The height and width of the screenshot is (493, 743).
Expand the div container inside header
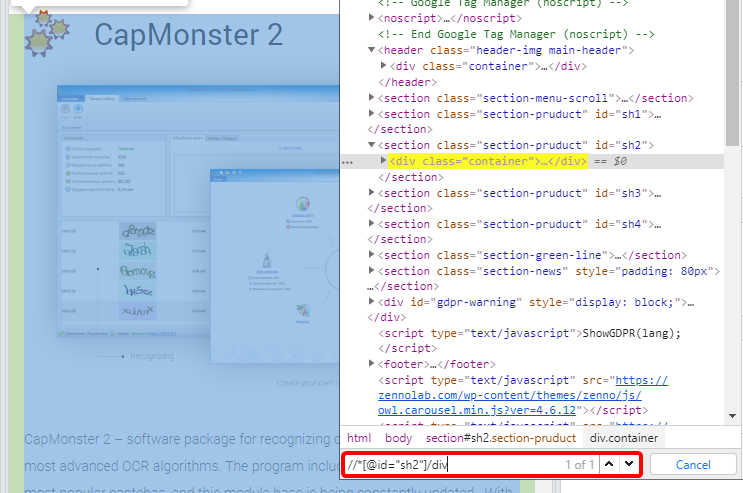[383, 65]
